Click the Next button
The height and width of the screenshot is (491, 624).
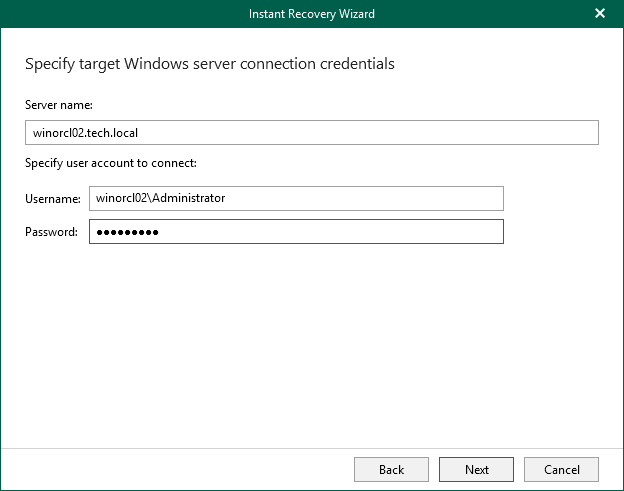(x=476, y=469)
